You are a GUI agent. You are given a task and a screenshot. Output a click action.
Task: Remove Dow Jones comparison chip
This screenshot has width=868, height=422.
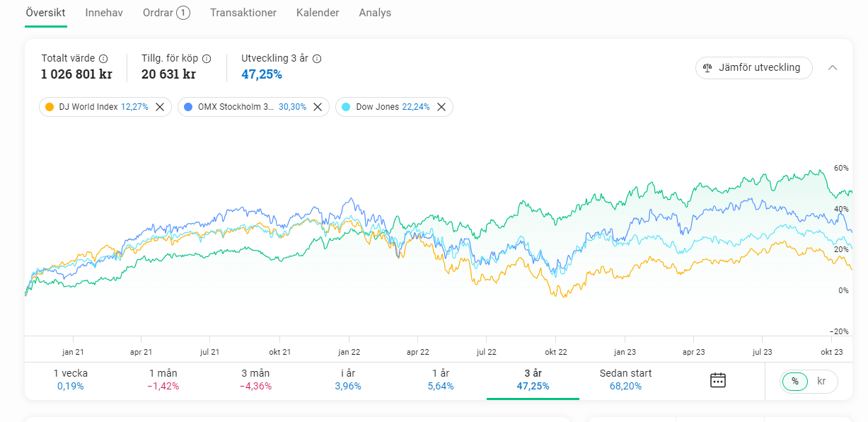(x=441, y=107)
